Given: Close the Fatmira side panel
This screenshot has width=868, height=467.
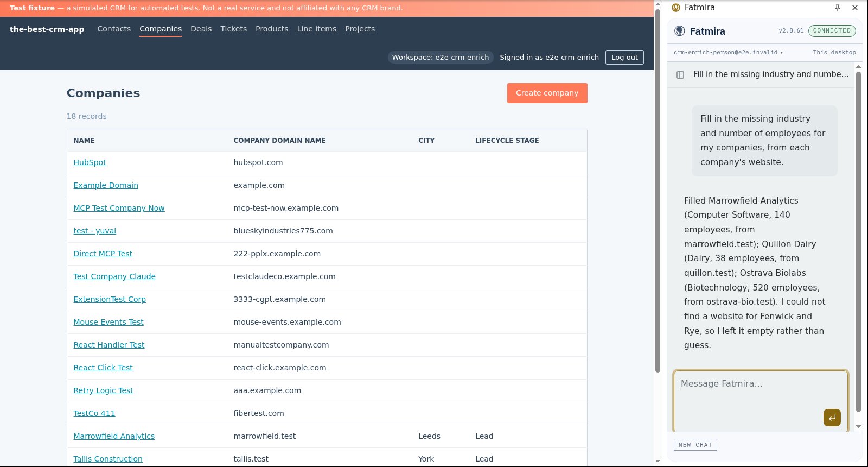Looking at the screenshot, I should click(855, 8).
